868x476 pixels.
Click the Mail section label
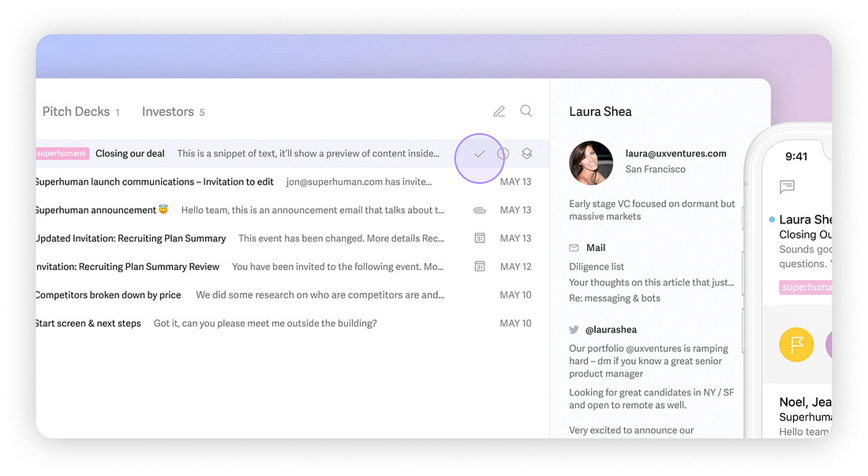point(596,247)
